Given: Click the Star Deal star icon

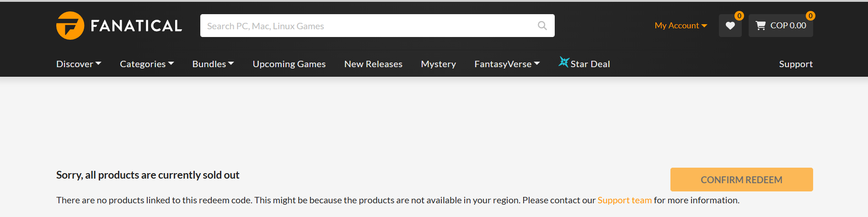Looking at the screenshot, I should coord(564,62).
